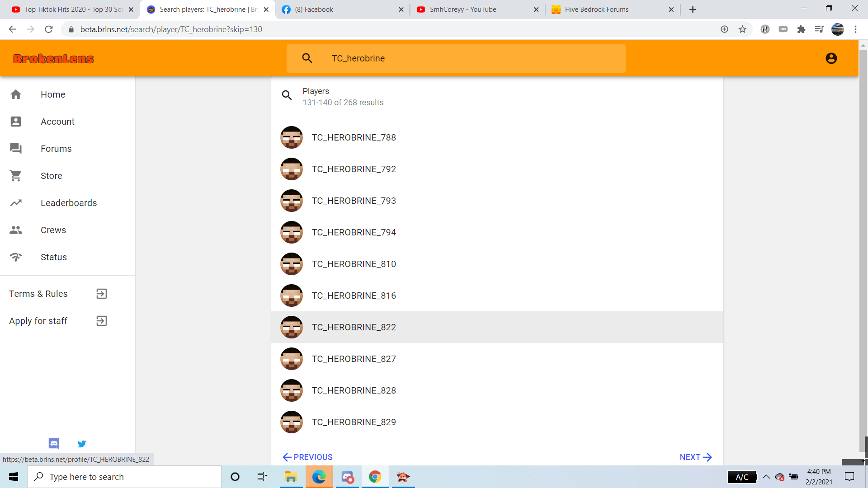Click the BrokenLens logo
Screen dimensions: 868x488
pos(53,59)
